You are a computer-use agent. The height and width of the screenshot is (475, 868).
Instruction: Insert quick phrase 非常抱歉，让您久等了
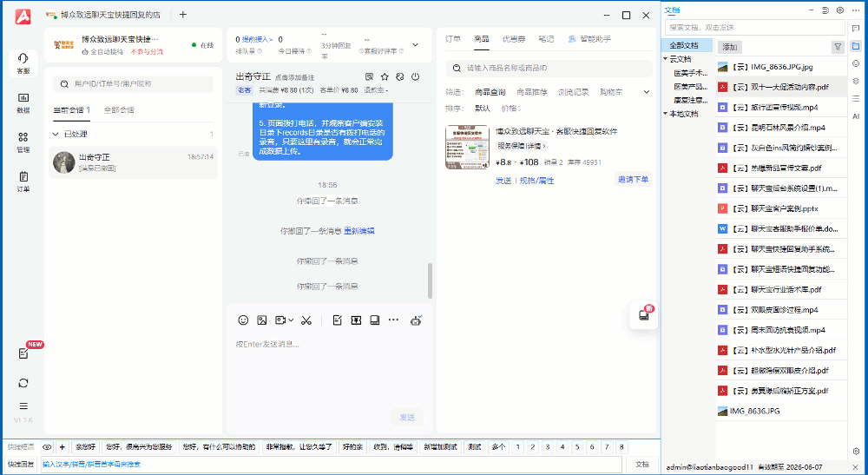[299, 446]
